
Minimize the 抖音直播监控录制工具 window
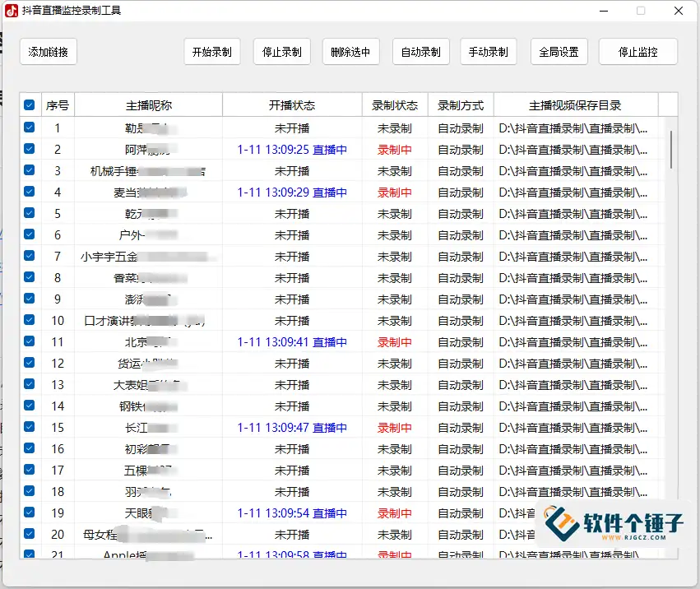[604, 11]
